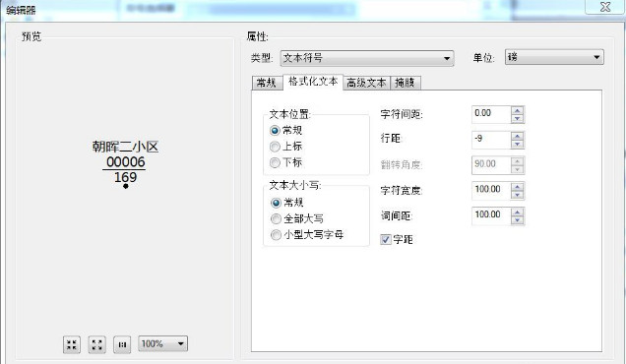Select 常规 under 文本大小写
This screenshot has height=364, width=626.
click(x=286, y=203)
